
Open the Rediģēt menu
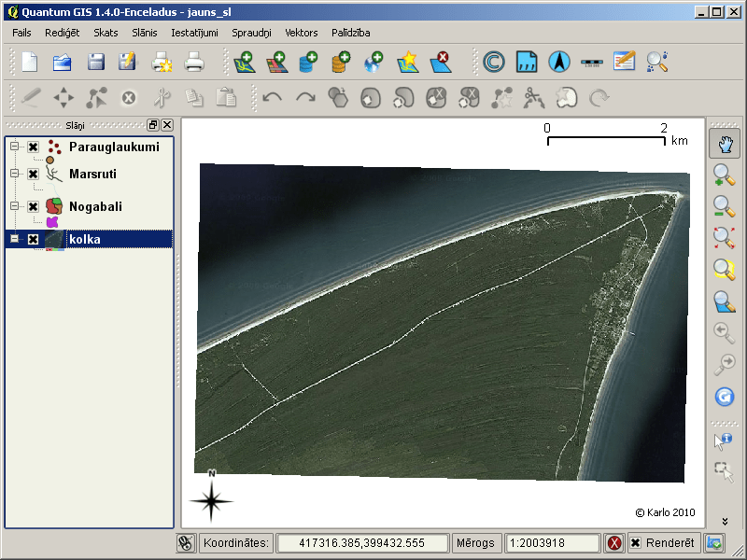pos(63,33)
